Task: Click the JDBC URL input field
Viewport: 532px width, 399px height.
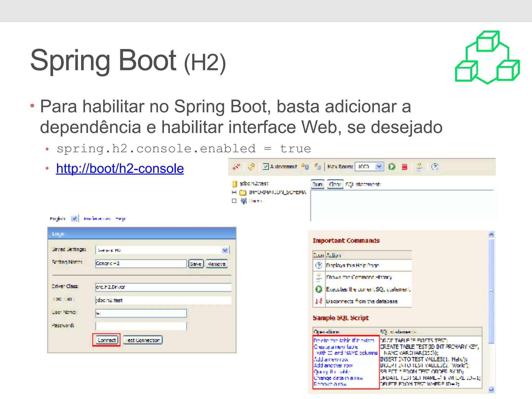Action: coord(163,300)
